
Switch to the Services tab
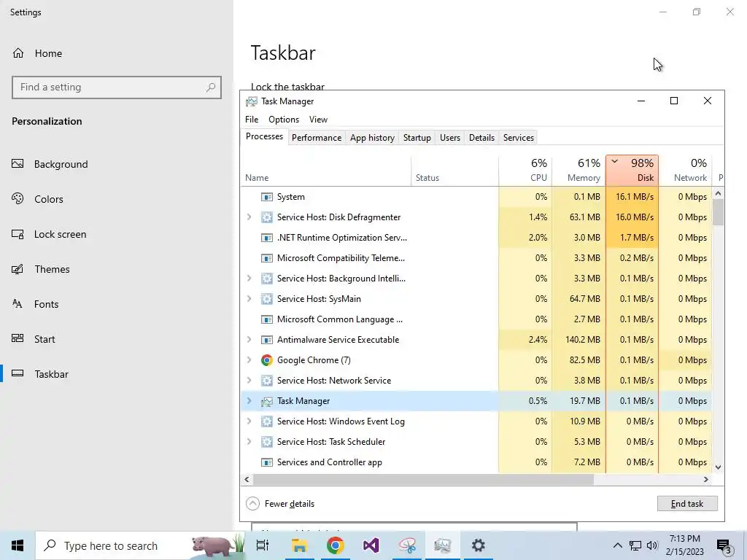[x=519, y=138]
